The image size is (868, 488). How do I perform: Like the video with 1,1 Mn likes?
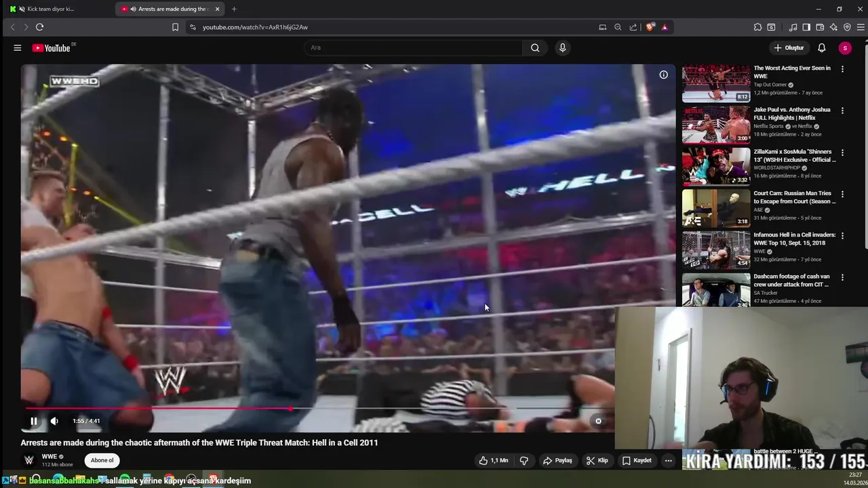(x=494, y=460)
